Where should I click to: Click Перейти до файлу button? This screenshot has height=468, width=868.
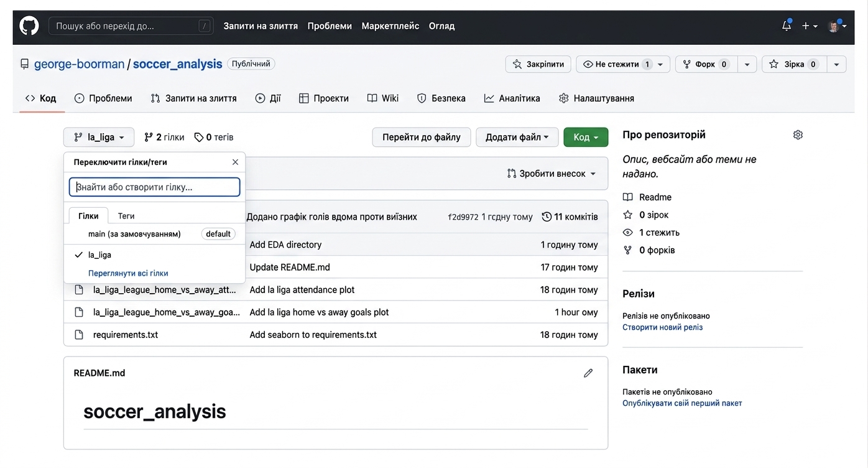coord(422,137)
